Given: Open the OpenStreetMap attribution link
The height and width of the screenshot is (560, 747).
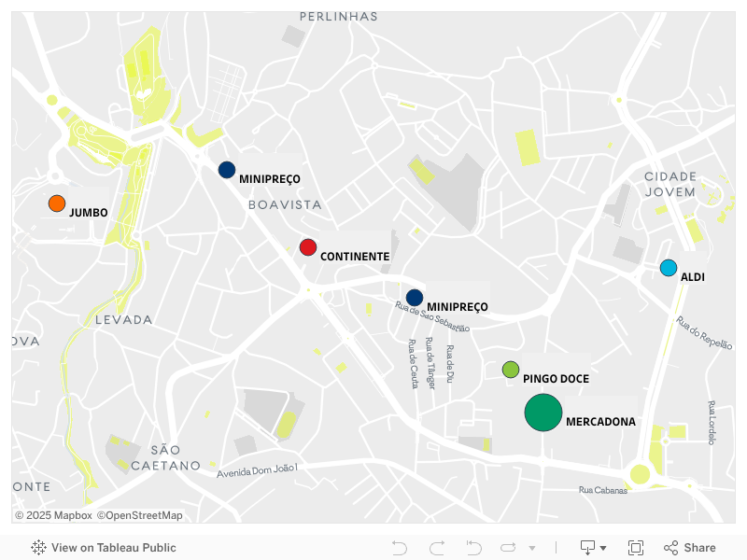Looking at the screenshot, I should (x=139, y=515).
